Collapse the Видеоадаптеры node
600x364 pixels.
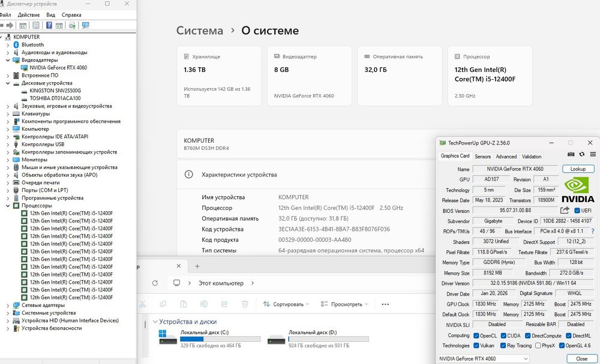(8, 60)
